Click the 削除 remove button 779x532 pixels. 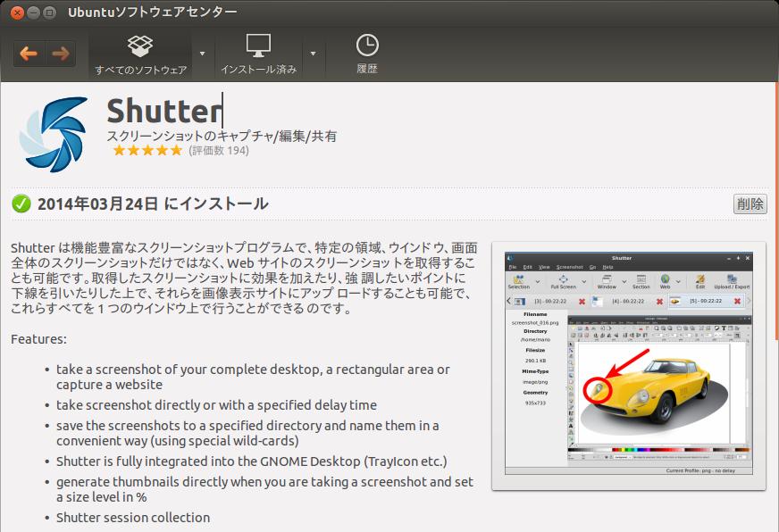[x=750, y=204]
